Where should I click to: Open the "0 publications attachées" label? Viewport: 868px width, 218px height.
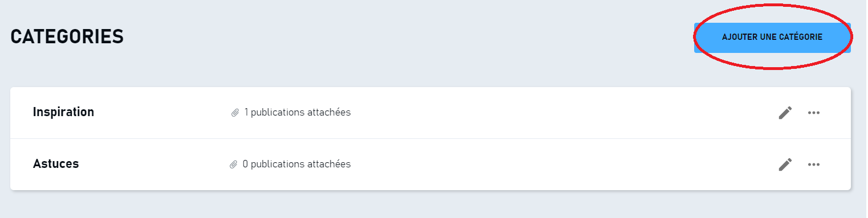(296, 164)
